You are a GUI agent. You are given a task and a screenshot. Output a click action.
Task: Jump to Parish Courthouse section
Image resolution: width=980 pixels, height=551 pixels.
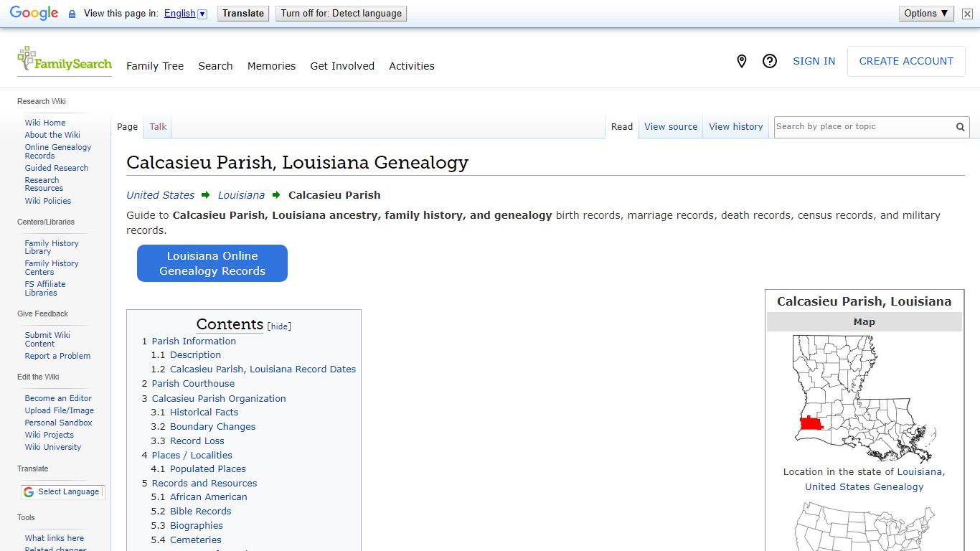pyautogui.click(x=193, y=384)
